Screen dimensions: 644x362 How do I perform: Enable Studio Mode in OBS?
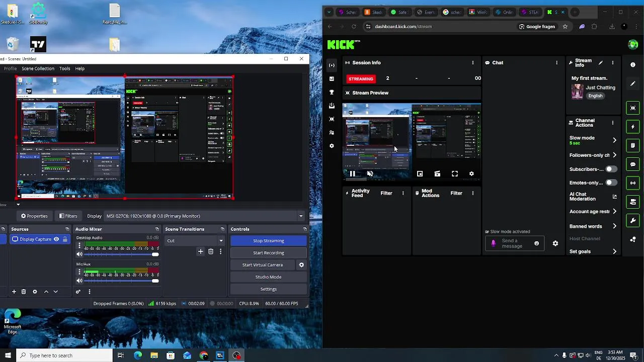coord(269,277)
